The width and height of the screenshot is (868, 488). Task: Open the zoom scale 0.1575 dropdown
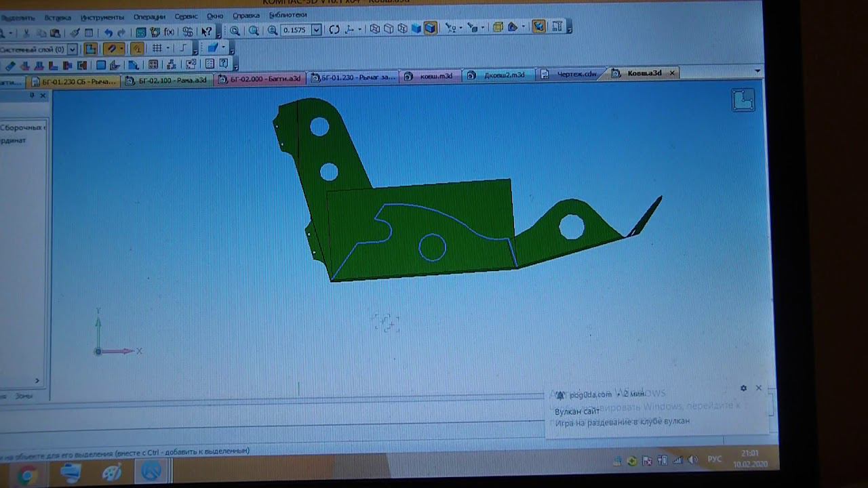coord(316,30)
